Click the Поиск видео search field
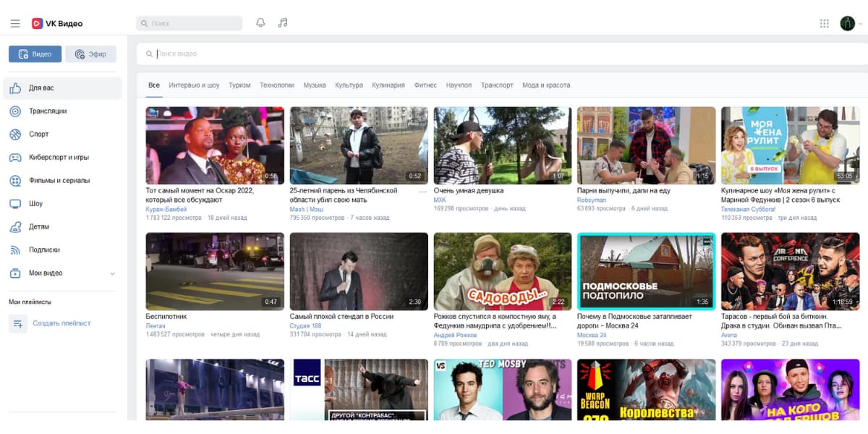This screenshot has width=868, height=434. click(434, 54)
